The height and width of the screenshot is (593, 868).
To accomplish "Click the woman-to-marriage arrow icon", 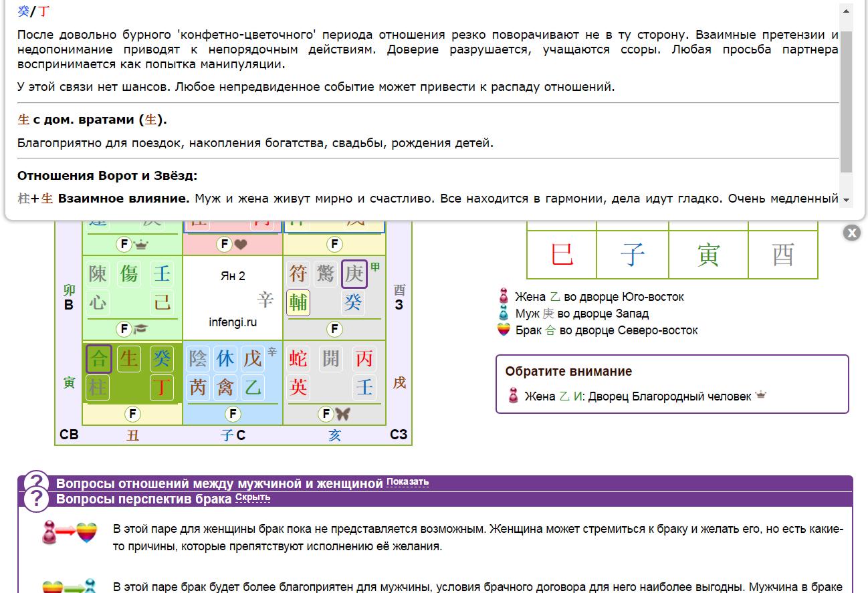I will [70, 533].
